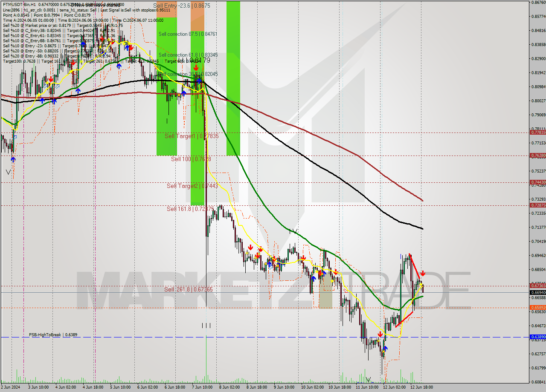Click the orange 0.65892 price axis tag
Image resolution: width=546 pixels, height=392 pixels.
[x=537, y=307]
